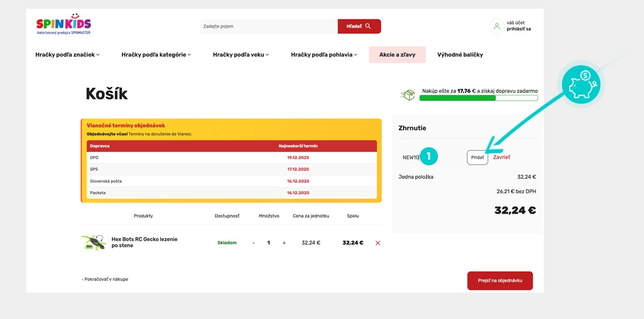Image resolution: width=644 pixels, height=319 pixels.
Task: Open Výhodné balíčky menu item
Action: point(460,55)
